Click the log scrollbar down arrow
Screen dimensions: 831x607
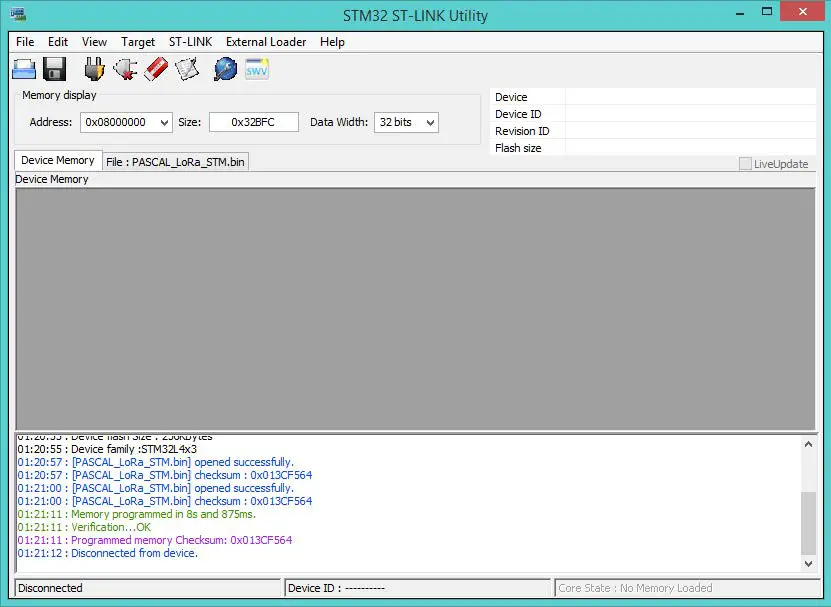[x=808, y=564]
